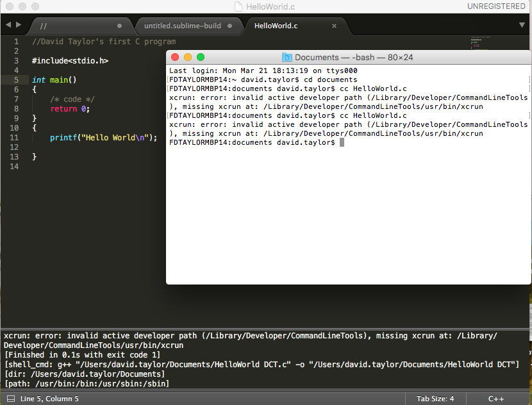Click '[dir: /Users/david.taylor/Documents]' line
Viewport: 532px width, 405px height.
click(85, 374)
